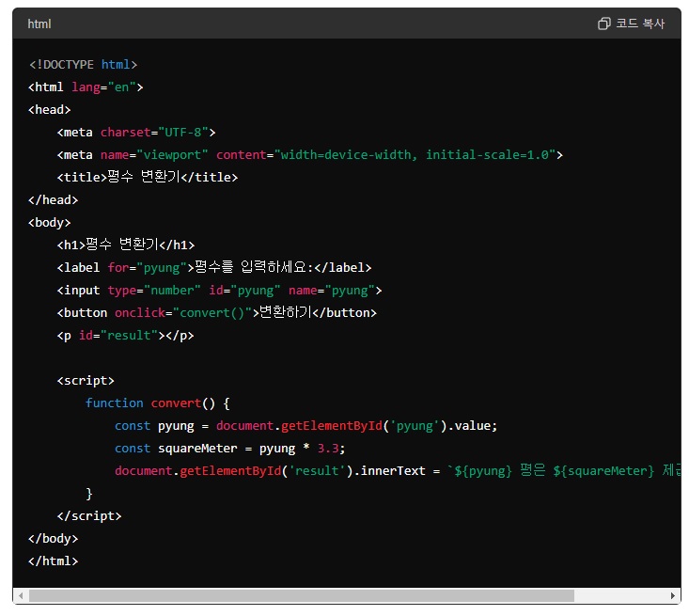Click the closing </html> tag
Image resolution: width=689 pixels, height=616 pixels.
[x=54, y=561]
